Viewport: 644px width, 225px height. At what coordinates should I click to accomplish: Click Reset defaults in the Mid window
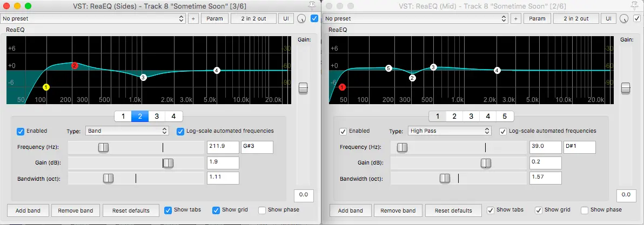453,210
